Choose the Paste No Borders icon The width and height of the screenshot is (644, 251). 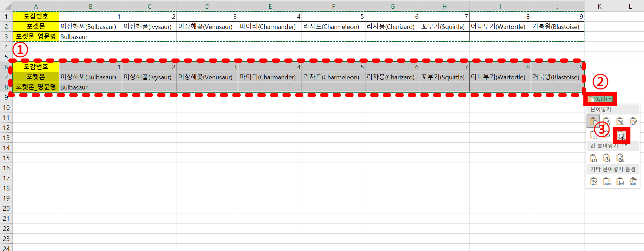(593, 135)
